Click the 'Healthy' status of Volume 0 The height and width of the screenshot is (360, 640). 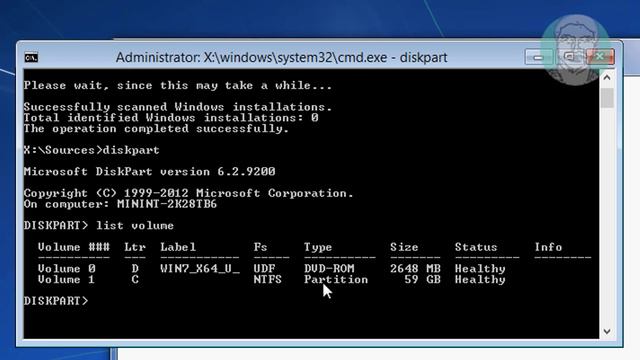[x=480, y=269]
